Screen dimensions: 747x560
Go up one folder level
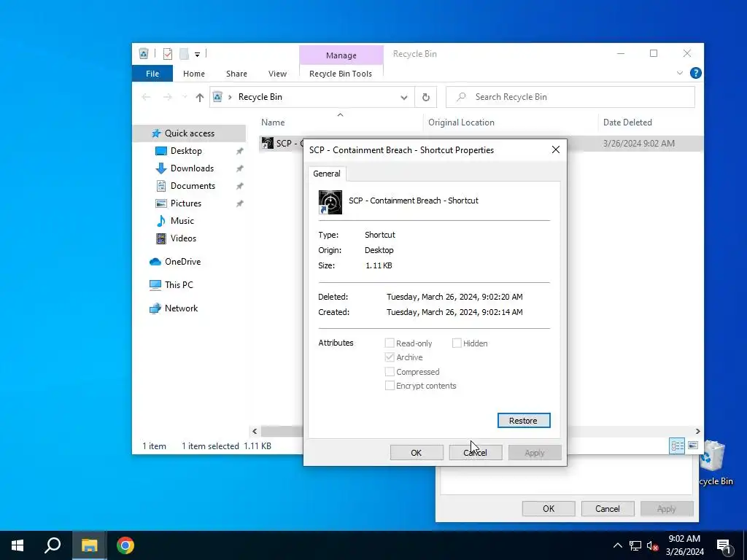(200, 97)
